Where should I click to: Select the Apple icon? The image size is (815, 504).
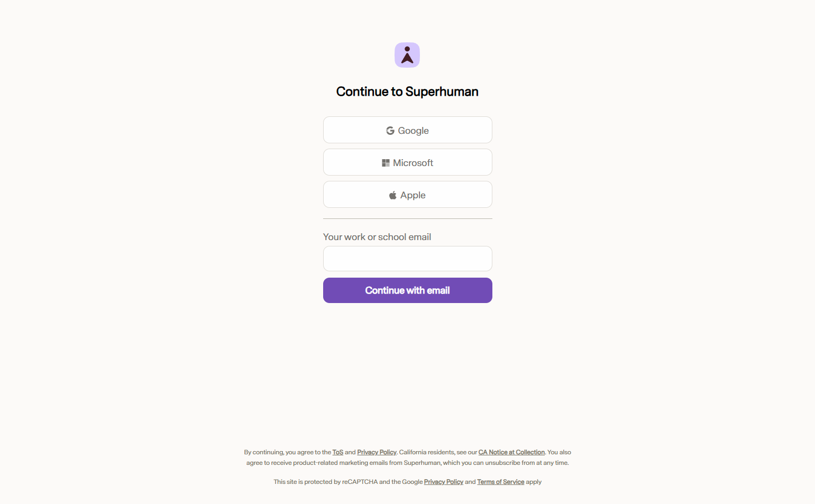(x=392, y=195)
